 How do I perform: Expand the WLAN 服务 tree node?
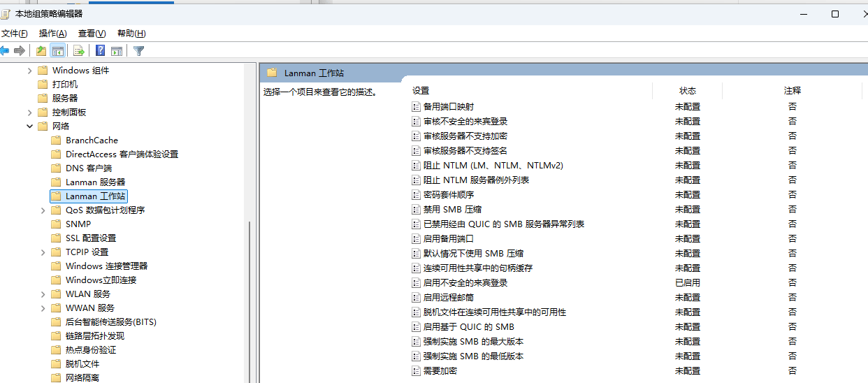tap(43, 294)
